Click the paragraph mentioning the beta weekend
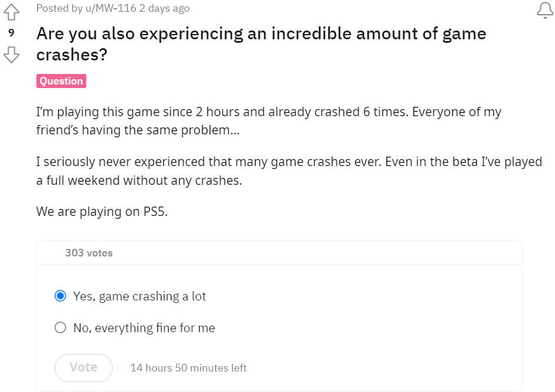Image resolution: width=555 pixels, height=392 pixels. pyautogui.click(x=288, y=171)
